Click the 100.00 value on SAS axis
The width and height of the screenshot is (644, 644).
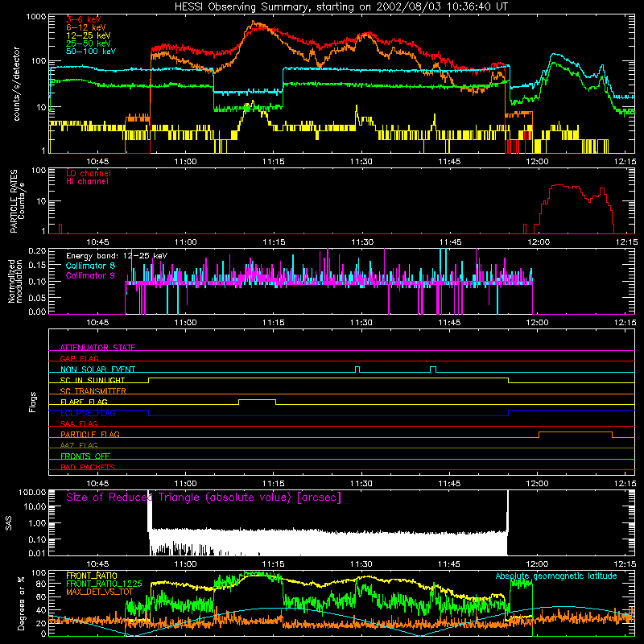click(32, 492)
